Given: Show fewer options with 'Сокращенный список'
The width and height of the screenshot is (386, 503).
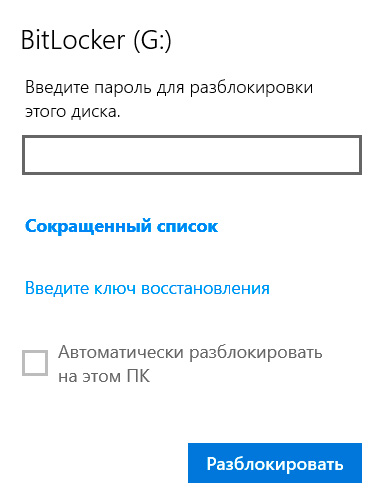Looking at the screenshot, I should pos(122,226).
